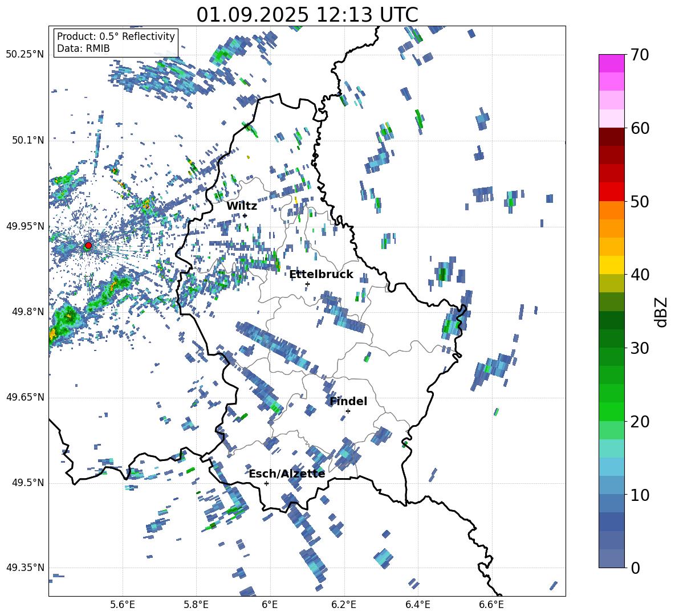The width and height of the screenshot is (675, 616).
Task: Click the 50.25°N latitude label
Action: (x=25, y=55)
